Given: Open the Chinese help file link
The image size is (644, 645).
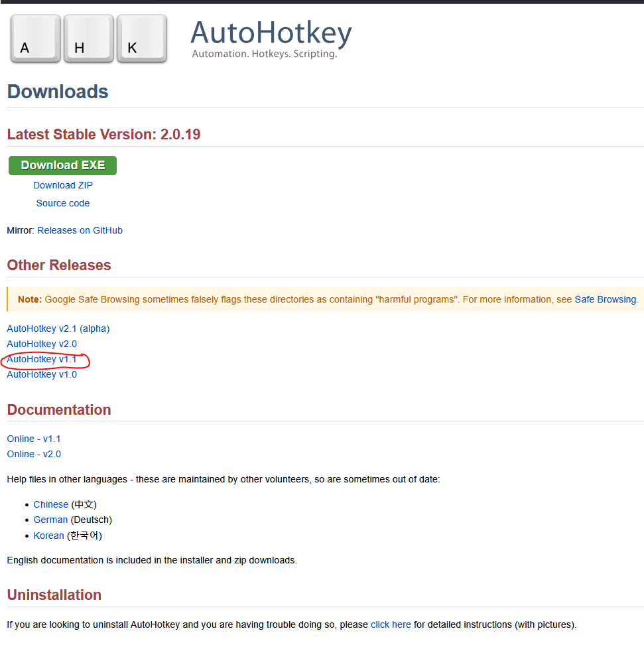Looking at the screenshot, I should pos(51,504).
